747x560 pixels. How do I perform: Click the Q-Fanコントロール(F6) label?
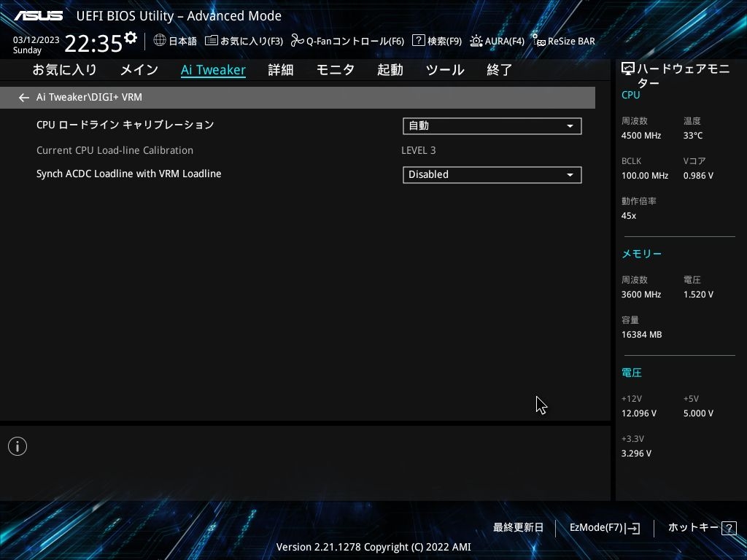coord(355,41)
